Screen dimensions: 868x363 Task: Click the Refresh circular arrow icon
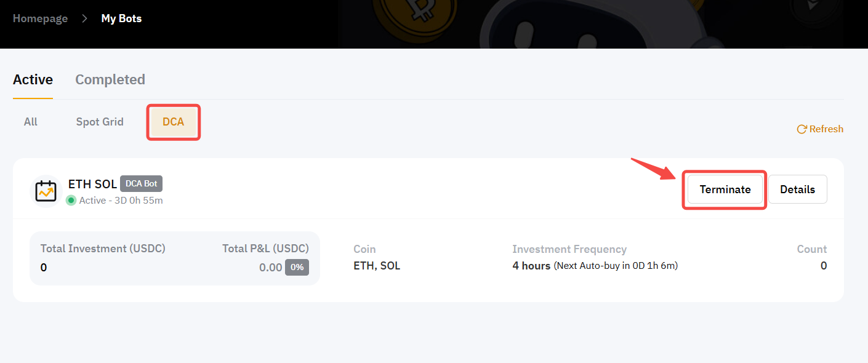802,129
